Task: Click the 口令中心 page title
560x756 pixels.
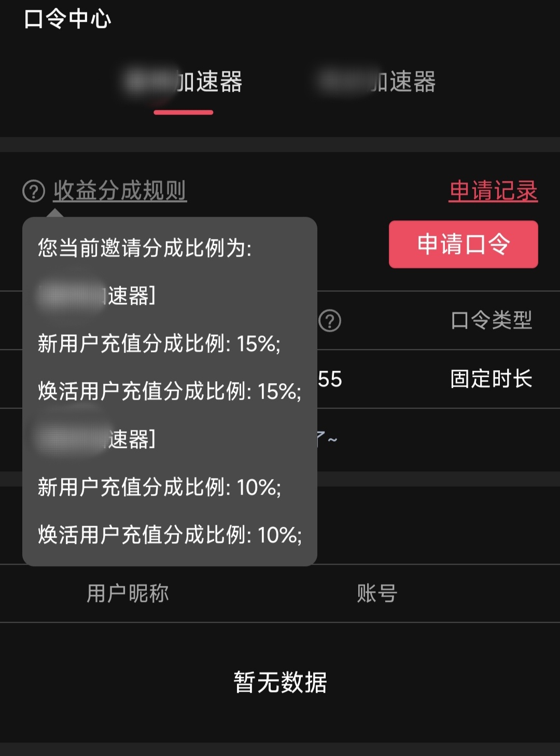Action: pyautogui.click(x=67, y=19)
